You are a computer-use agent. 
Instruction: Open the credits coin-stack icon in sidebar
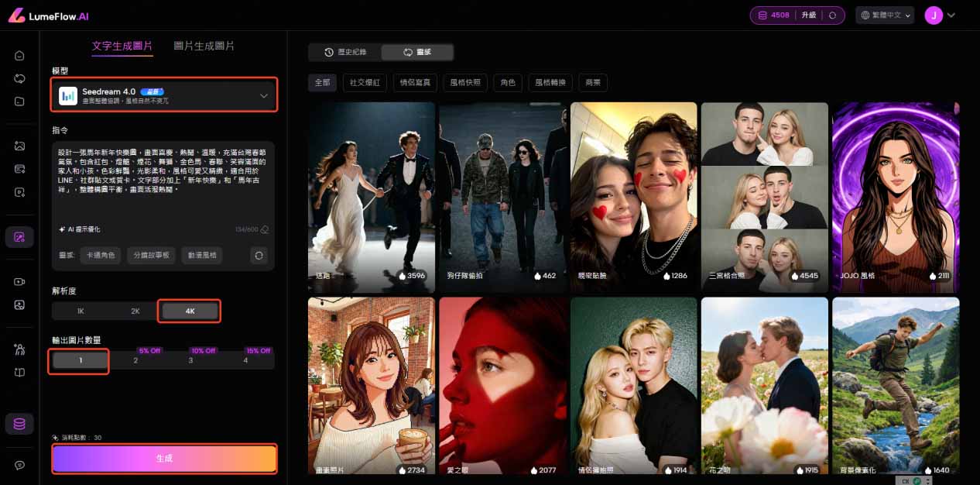[x=19, y=424]
